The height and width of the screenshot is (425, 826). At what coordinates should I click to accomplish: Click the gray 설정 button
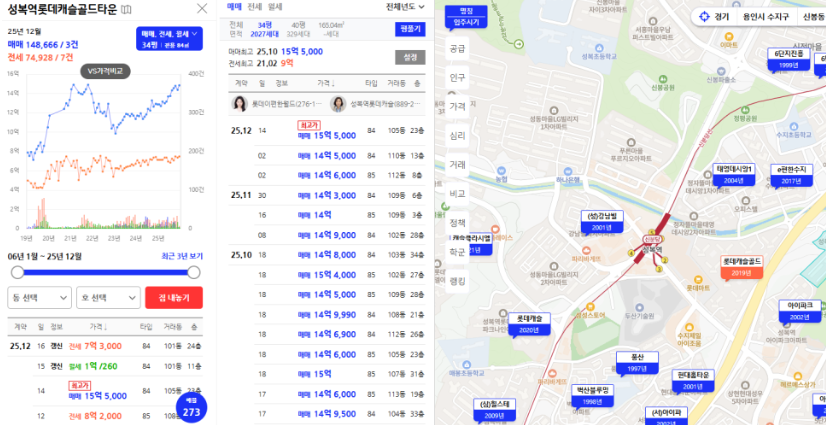tap(410, 57)
